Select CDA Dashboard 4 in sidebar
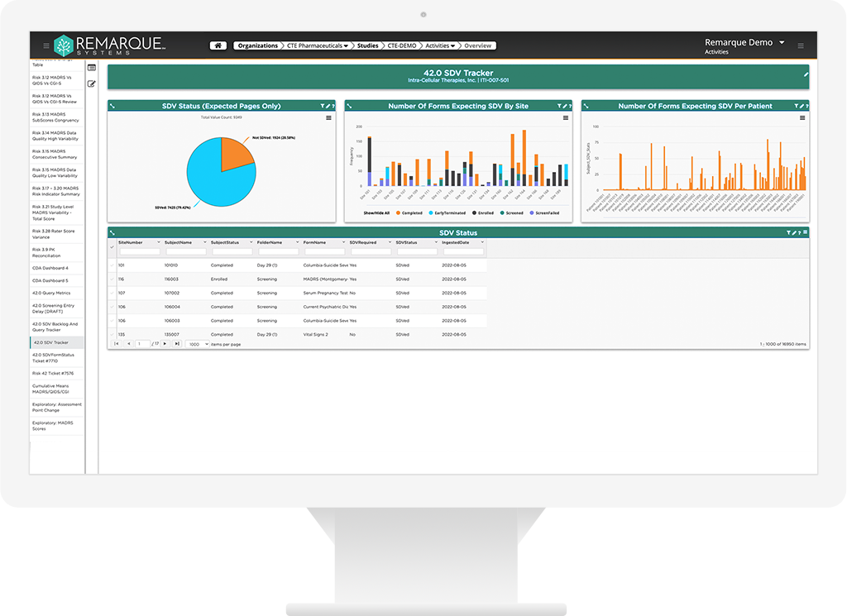Viewport: 847px width, 616px height. pos(50,268)
